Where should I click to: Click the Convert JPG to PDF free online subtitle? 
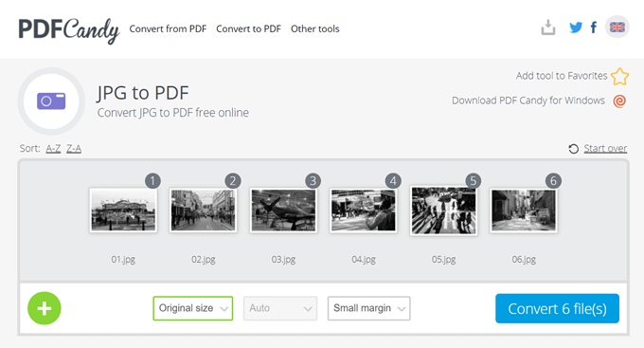(x=173, y=113)
